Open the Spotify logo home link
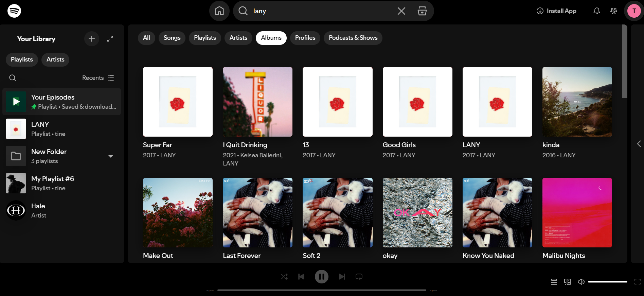Image resolution: width=644 pixels, height=296 pixels. tap(14, 11)
